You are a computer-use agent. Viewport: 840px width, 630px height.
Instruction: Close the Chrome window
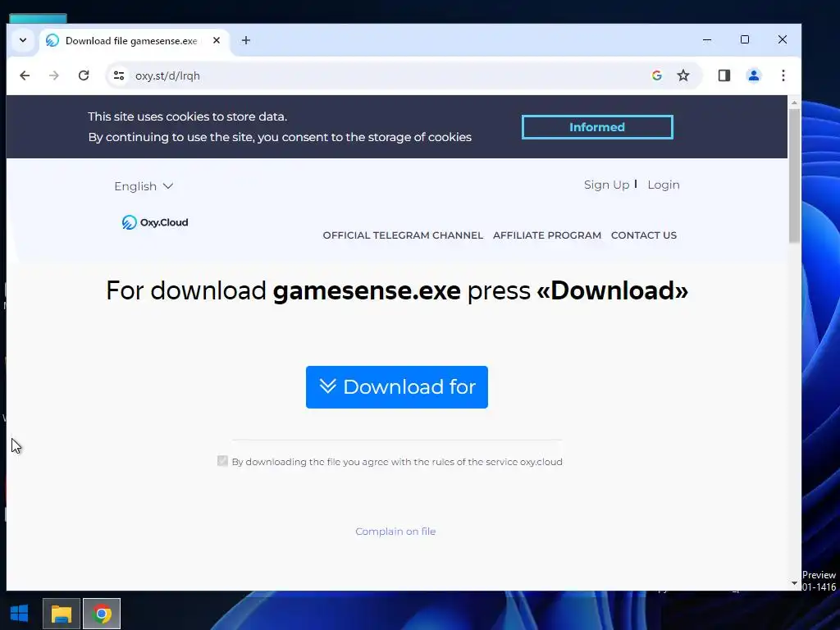click(x=782, y=39)
